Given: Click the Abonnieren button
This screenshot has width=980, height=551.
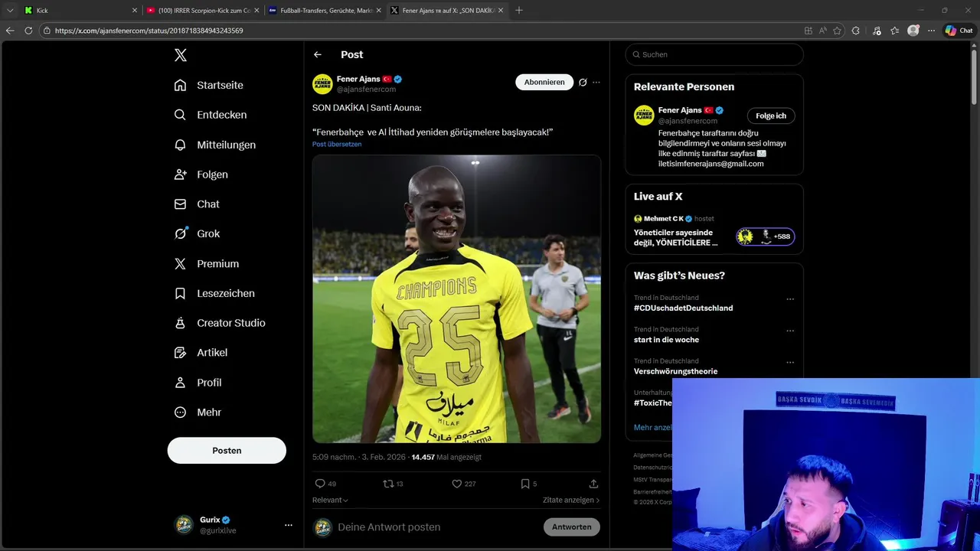Looking at the screenshot, I should pyautogui.click(x=544, y=82).
